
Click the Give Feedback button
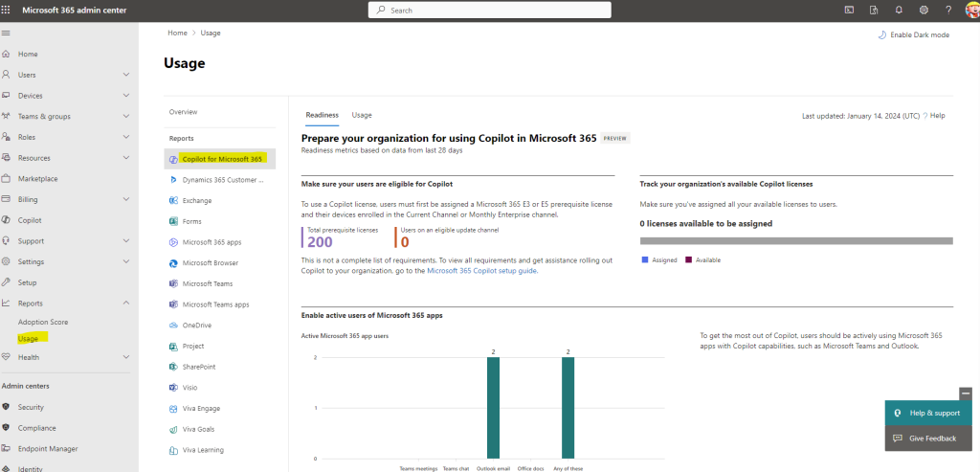click(x=928, y=438)
